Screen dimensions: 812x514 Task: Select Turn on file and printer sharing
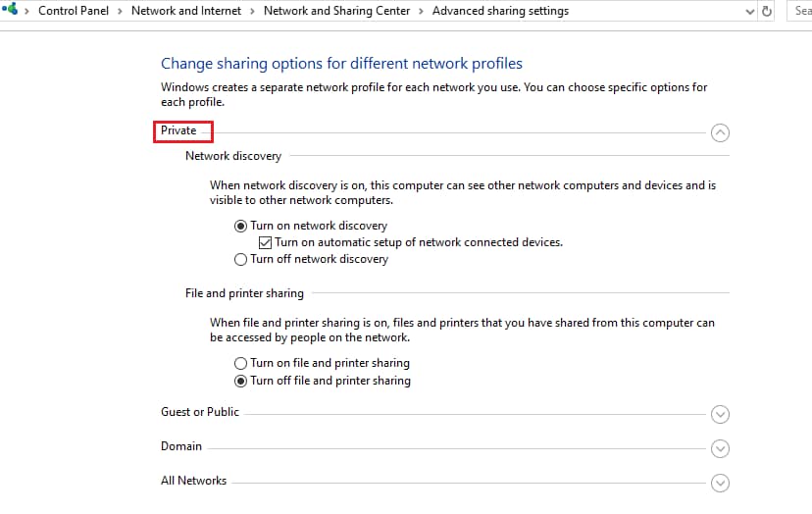tap(241, 363)
